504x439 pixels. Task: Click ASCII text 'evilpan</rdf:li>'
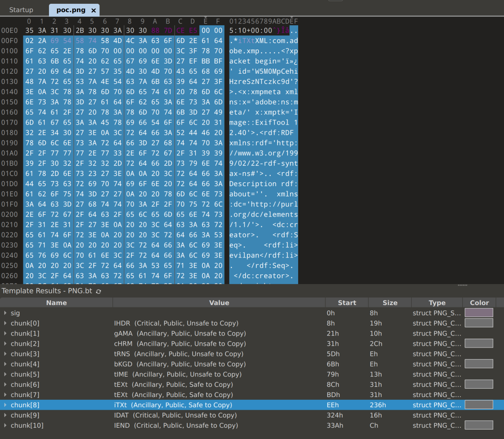[x=264, y=256]
